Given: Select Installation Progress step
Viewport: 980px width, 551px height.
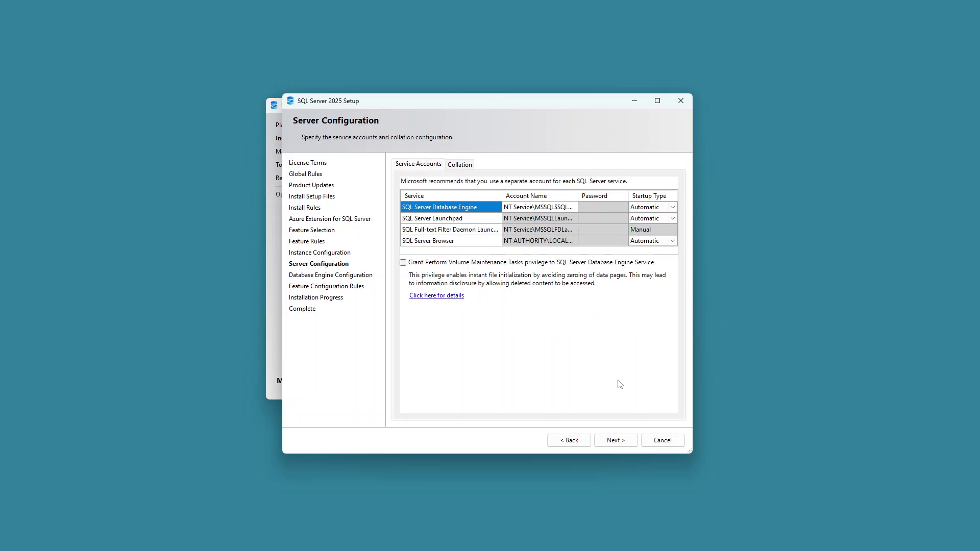Looking at the screenshot, I should click(x=316, y=297).
